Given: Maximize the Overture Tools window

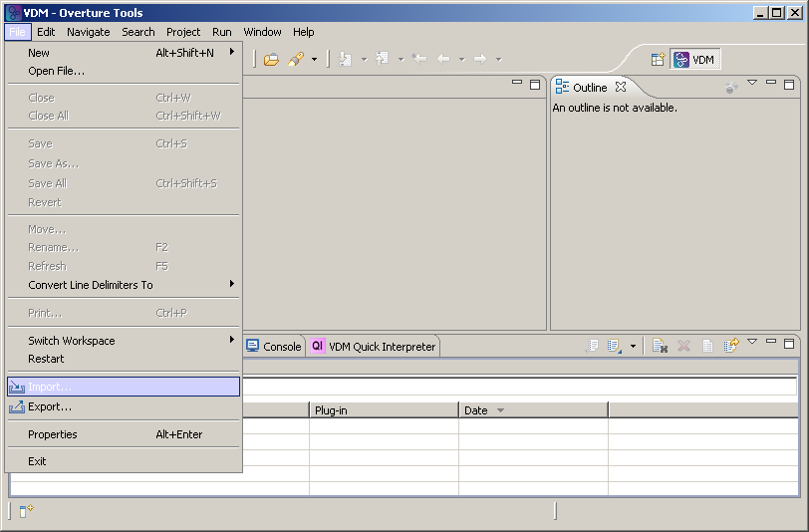Looking at the screenshot, I should tap(776, 13).
